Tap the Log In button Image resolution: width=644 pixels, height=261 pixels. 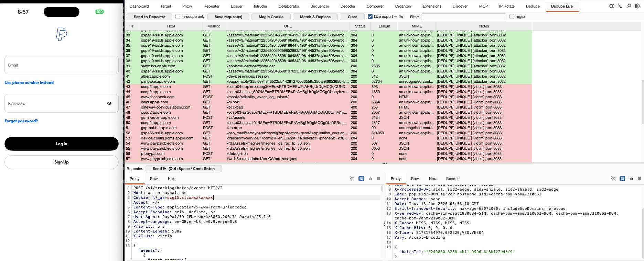pyautogui.click(x=62, y=144)
